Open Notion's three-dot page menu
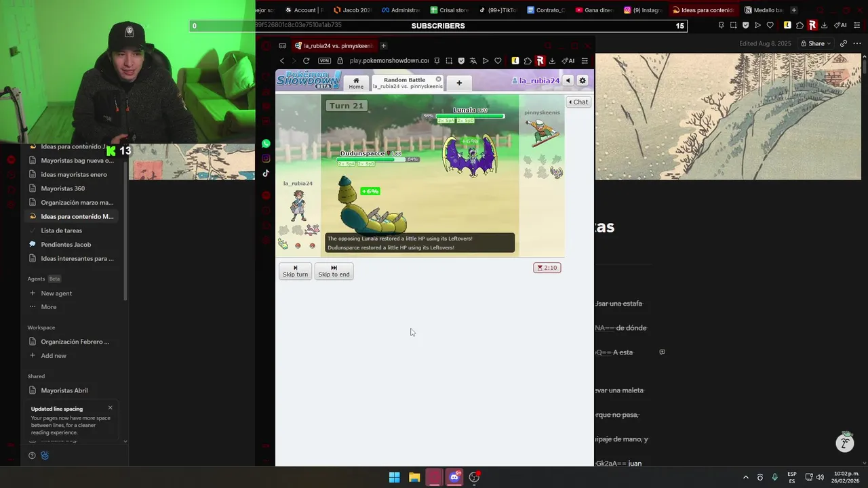The width and height of the screenshot is (868, 488). click(x=857, y=43)
